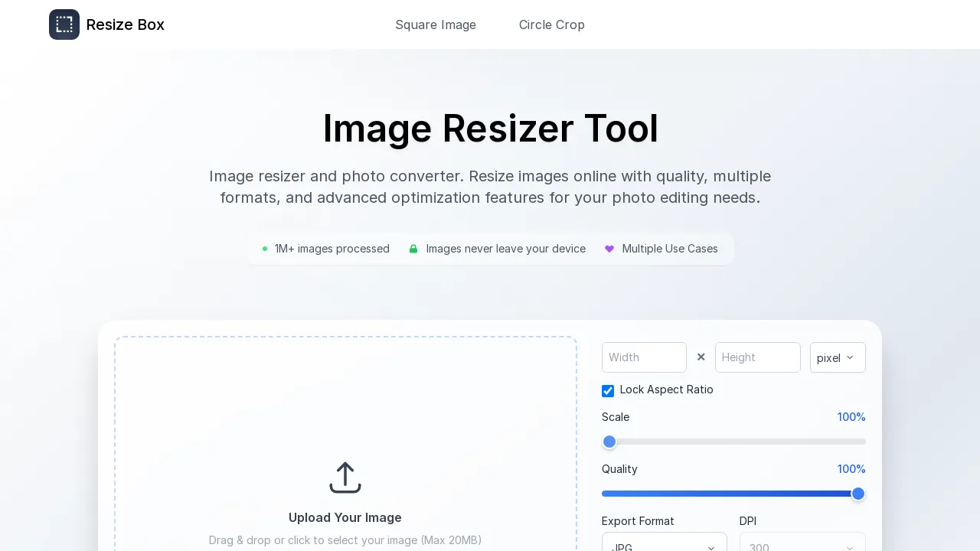Click the Upload Your Image drop zone
The height and width of the screenshot is (551, 980).
pyautogui.click(x=345, y=459)
